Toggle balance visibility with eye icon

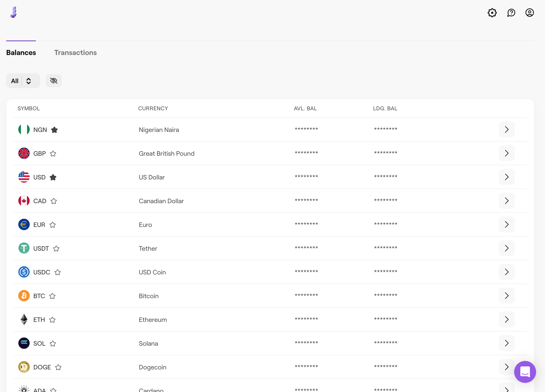(x=54, y=81)
